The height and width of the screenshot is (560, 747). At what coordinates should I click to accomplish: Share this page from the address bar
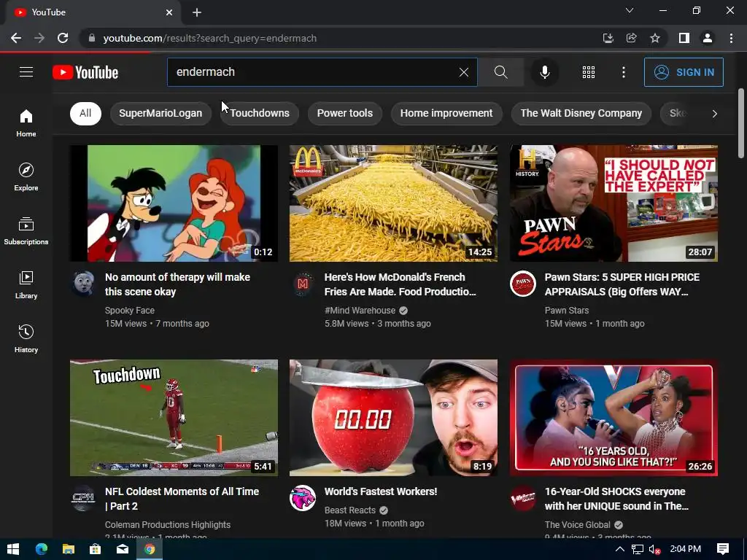point(632,38)
